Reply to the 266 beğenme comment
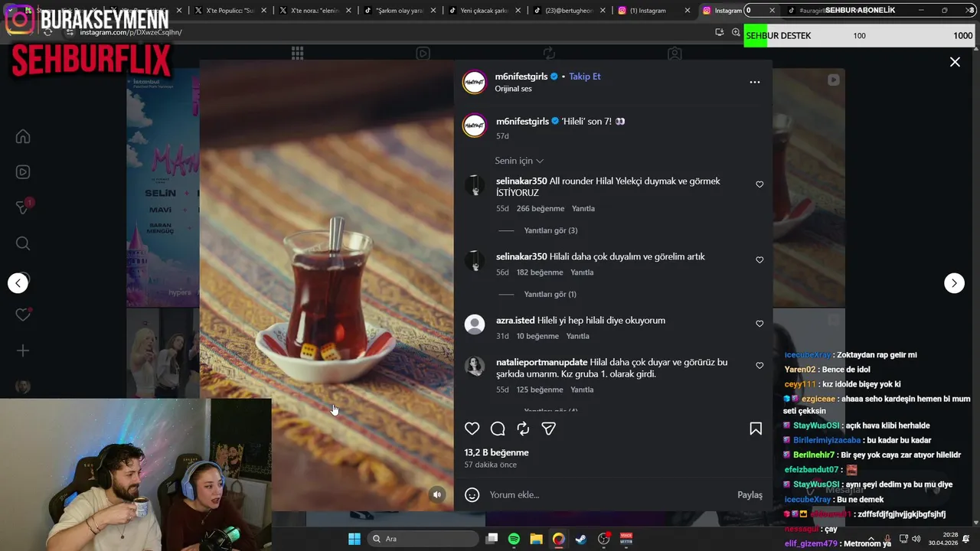 [583, 208]
